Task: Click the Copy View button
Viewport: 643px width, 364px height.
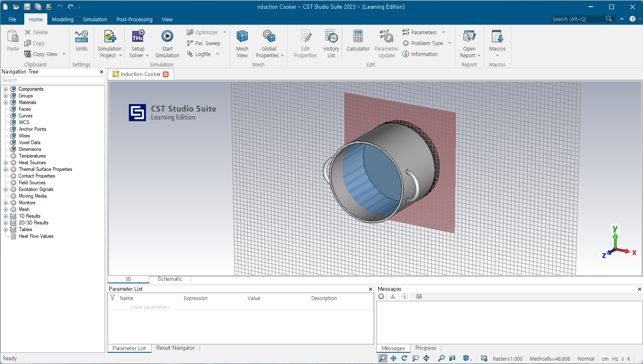Action: pyautogui.click(x=41, y=54)
